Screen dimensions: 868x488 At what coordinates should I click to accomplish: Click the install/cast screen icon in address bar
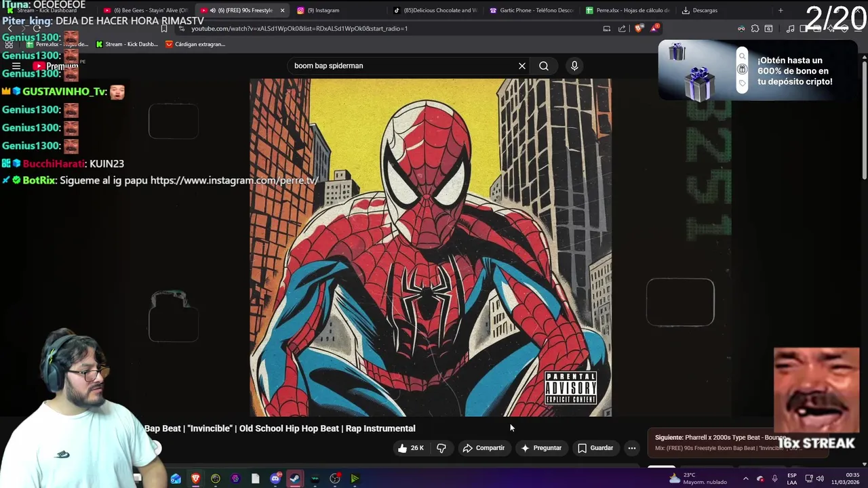tap(607, 28)
